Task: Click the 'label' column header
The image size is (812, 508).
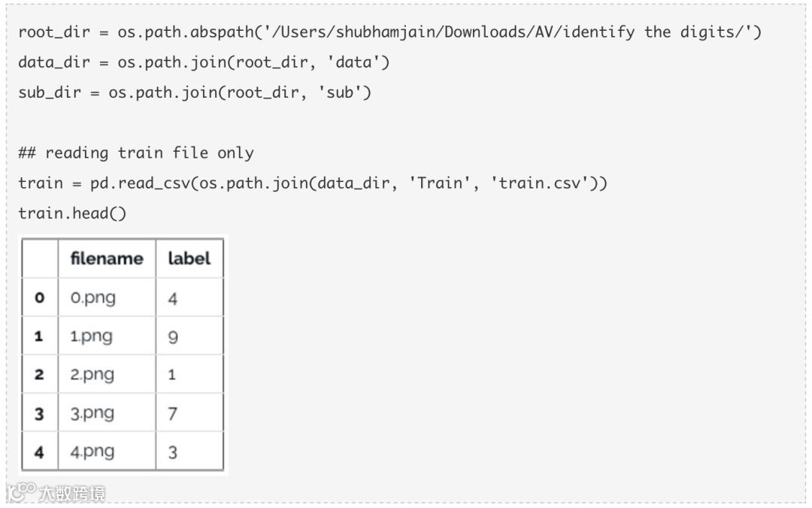Action: coord(189,259)
